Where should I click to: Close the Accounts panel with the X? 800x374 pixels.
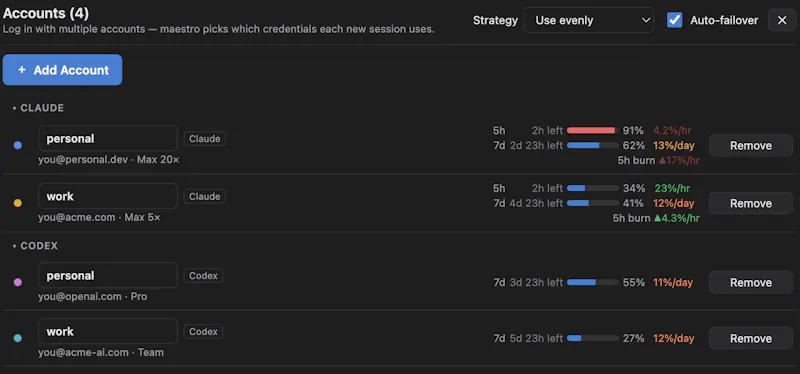pos(782,20)
